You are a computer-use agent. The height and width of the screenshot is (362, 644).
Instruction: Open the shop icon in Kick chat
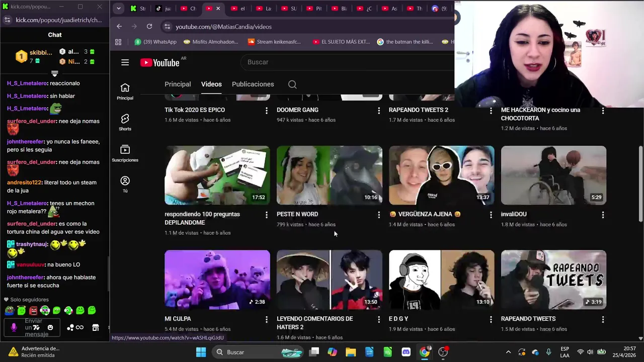(x=96, y=328)
